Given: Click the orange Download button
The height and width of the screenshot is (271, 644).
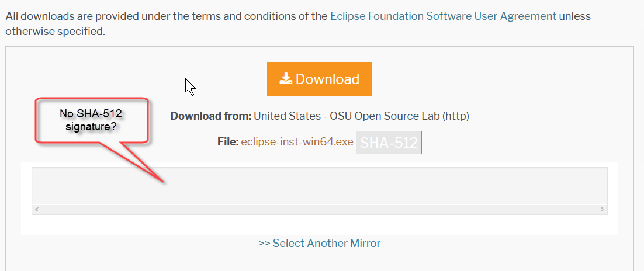Looking at the screenshot, I should pos(320,79).
